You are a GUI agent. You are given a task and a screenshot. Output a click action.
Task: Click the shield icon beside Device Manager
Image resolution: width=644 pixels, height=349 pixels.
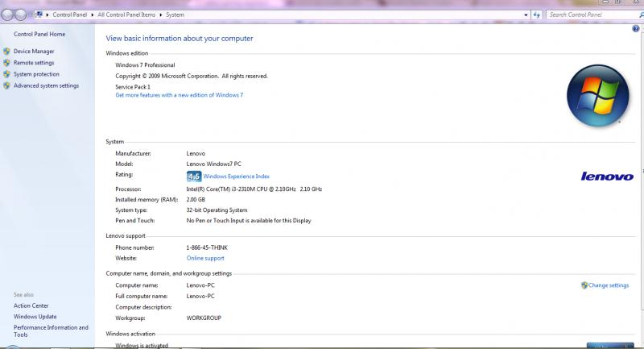(x=6, y=52)
